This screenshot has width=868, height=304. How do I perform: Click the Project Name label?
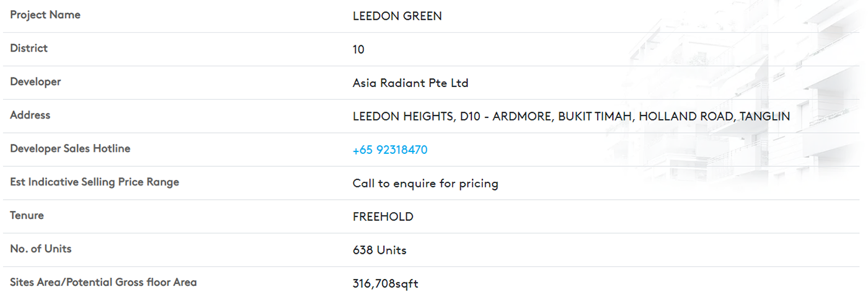pyautogui.click(x=45, y=15)
